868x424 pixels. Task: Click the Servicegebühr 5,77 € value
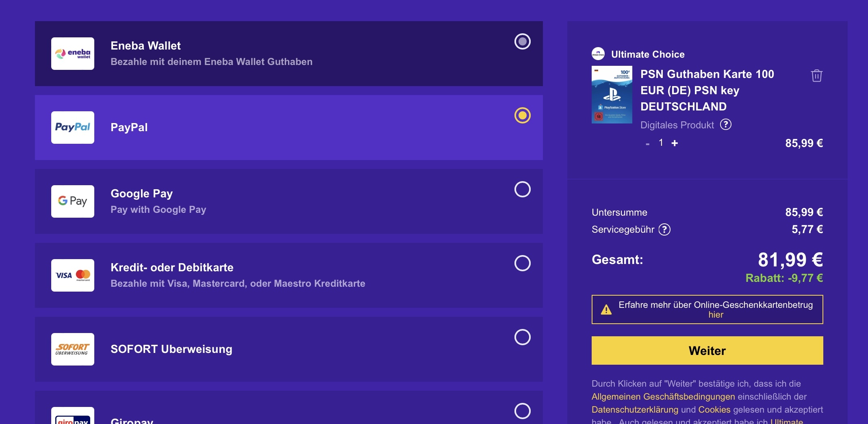(807, 229)
